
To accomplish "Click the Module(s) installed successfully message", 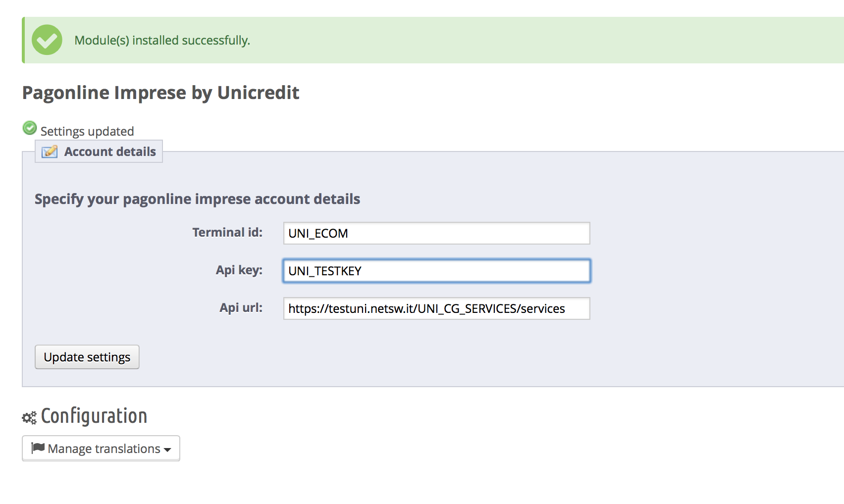I will click(162, 40).
